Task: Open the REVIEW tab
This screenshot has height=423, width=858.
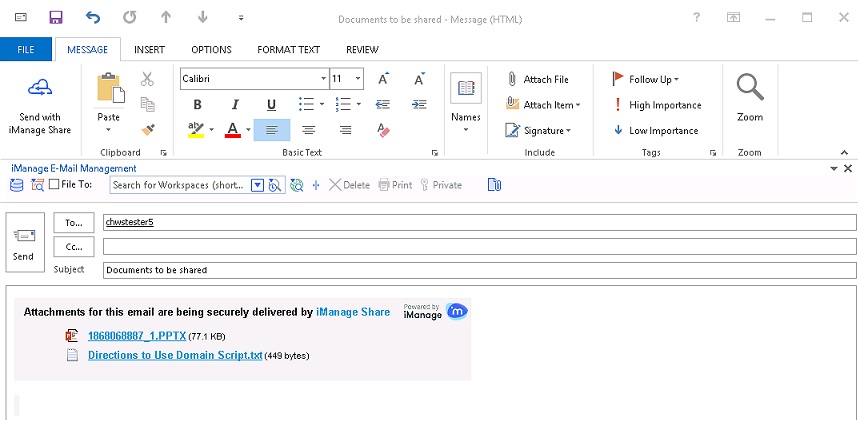Action: click(x=362, y=49)
